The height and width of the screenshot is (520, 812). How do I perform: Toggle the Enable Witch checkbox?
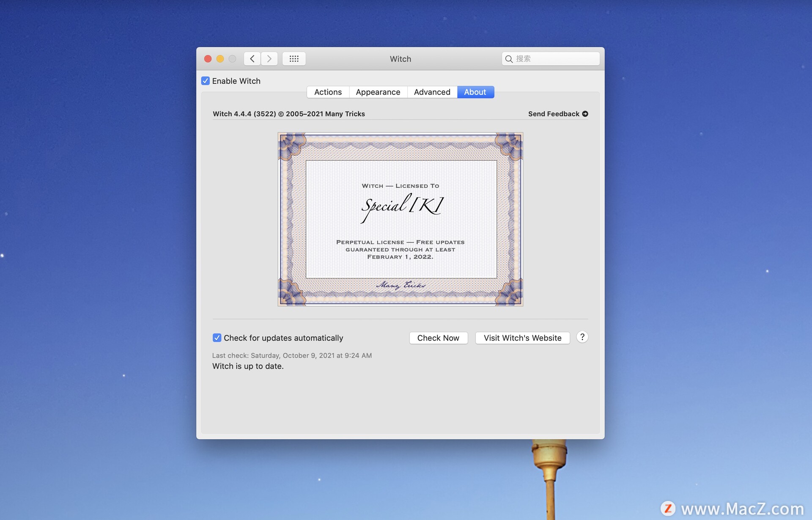206,81
